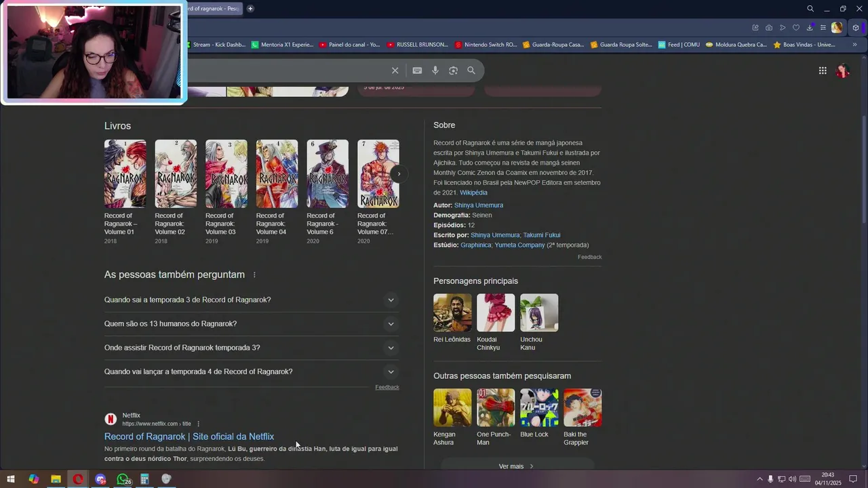Open Feed | COMU bookmark
868x488 pixels.
coord(679,45)
